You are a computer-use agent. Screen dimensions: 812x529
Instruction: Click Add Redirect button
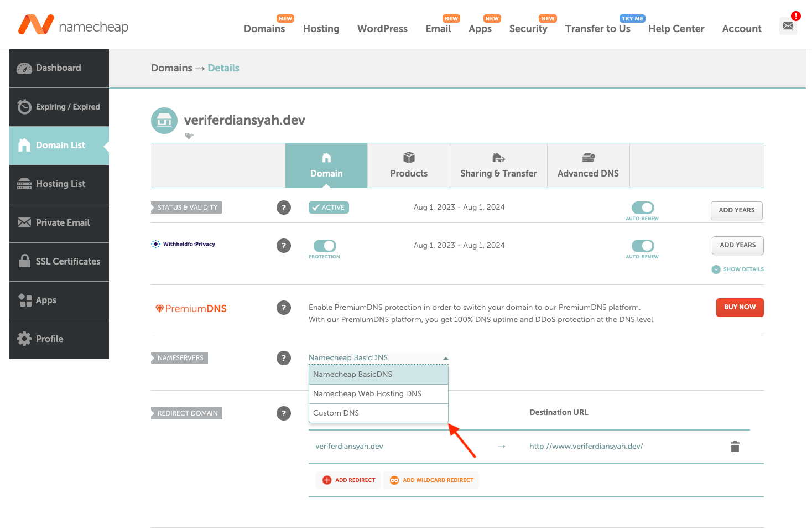(349, 480)
